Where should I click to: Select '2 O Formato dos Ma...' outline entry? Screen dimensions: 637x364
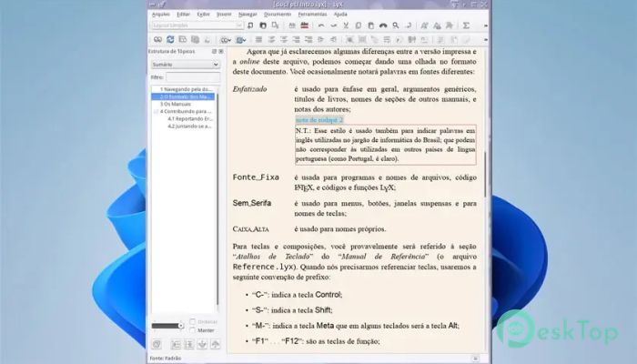(x=183, y=96)
